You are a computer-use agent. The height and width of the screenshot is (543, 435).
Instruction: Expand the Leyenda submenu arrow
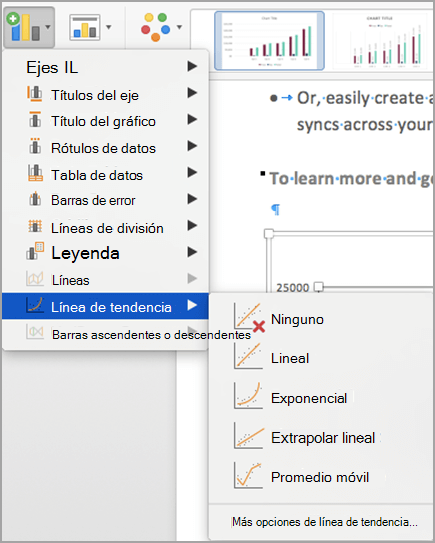(192, 252)
